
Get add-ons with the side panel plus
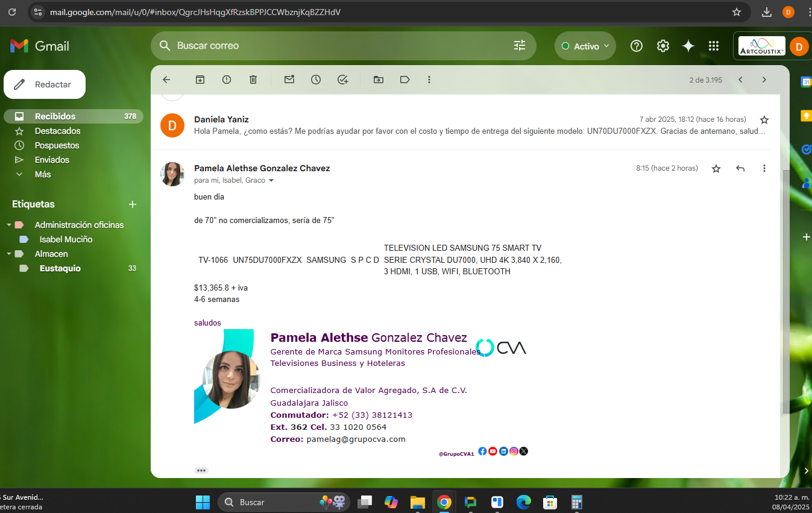coord(807,237)
